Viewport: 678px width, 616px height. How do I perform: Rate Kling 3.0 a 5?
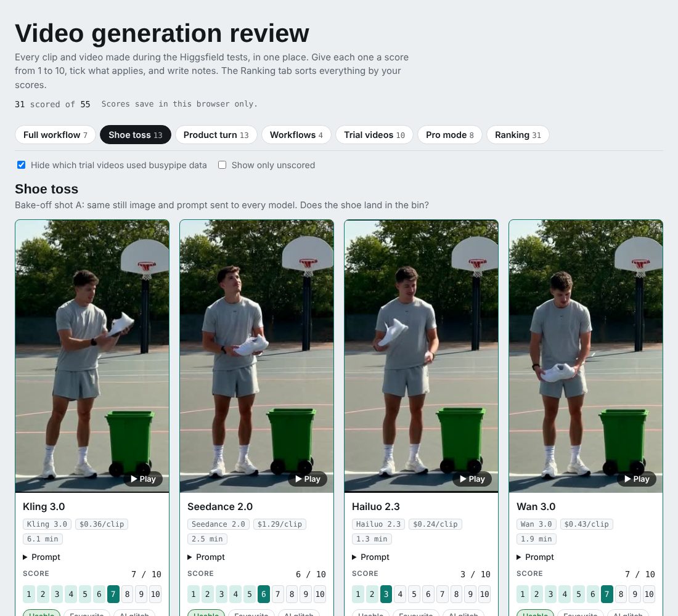tap(85, 594)
